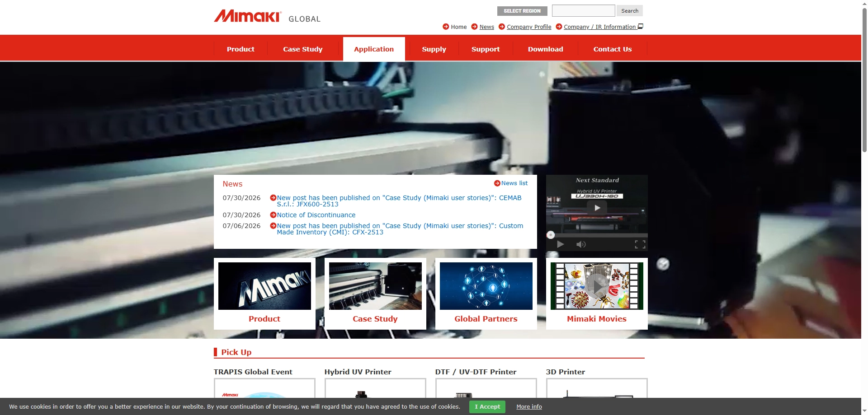Open the Case Study menu tab
Viewport: 868px width, 415px height.
tap(303, 49)
